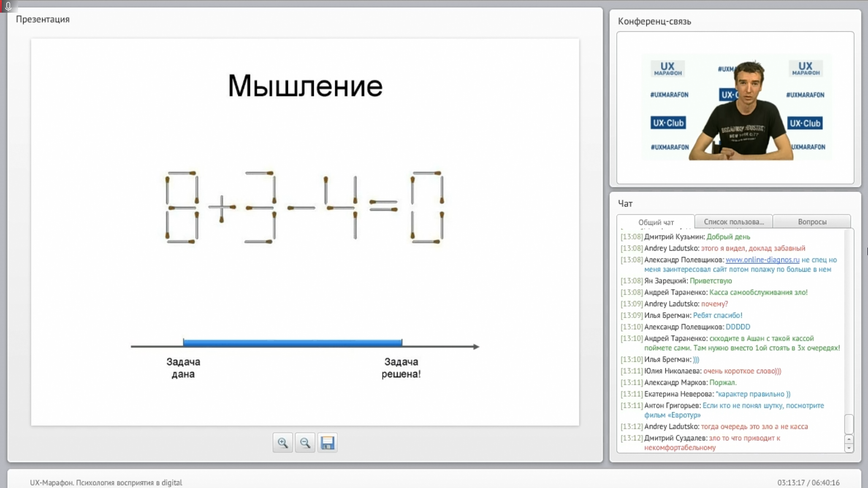Open the Вопросы tab
Image resolution: width=868 pixels, height=488 pixels.
click(812, 222)
